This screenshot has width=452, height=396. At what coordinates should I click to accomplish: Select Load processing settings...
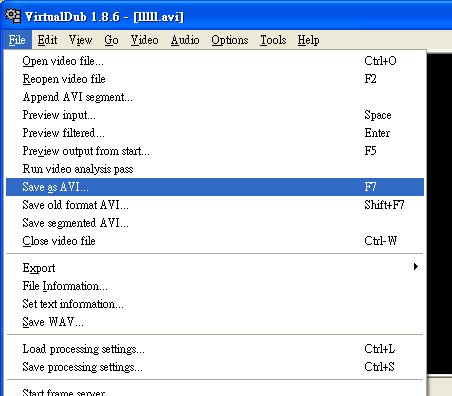click(215, 349)
